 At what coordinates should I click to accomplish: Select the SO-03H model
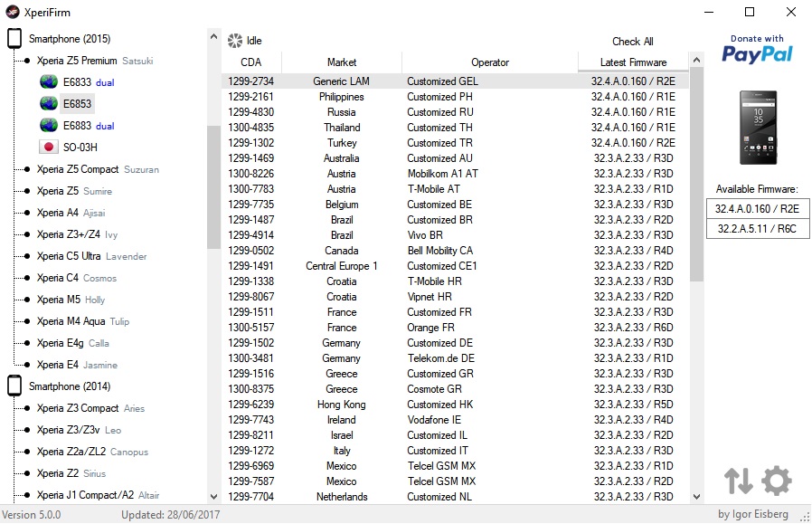point(80,148)
